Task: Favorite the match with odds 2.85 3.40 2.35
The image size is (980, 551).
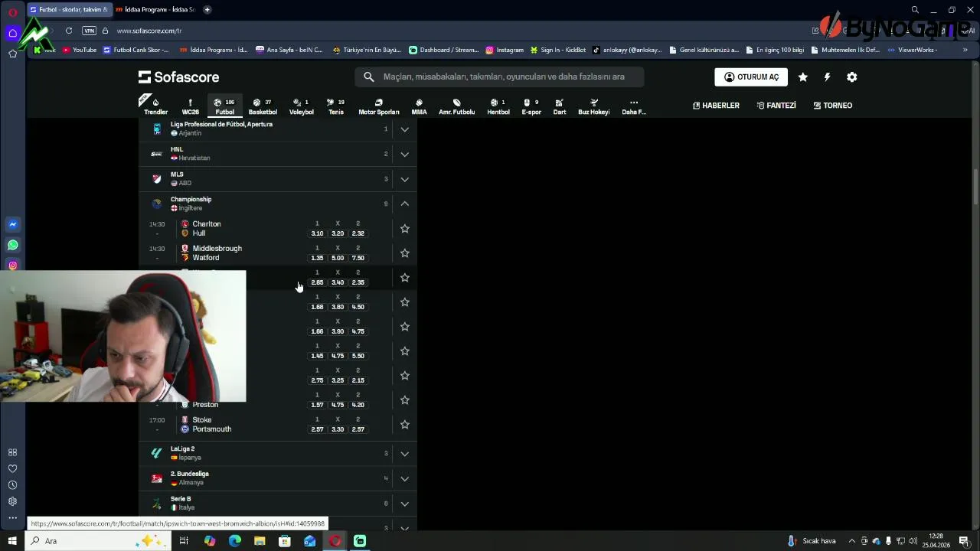Action: 405,277
